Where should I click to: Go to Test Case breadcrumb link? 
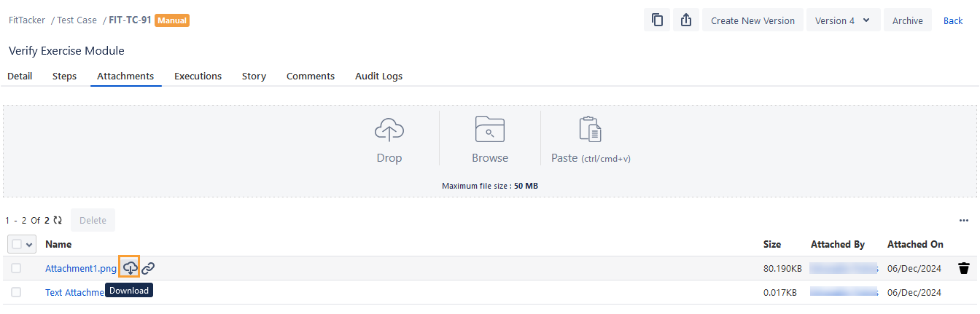pos(77,20)
